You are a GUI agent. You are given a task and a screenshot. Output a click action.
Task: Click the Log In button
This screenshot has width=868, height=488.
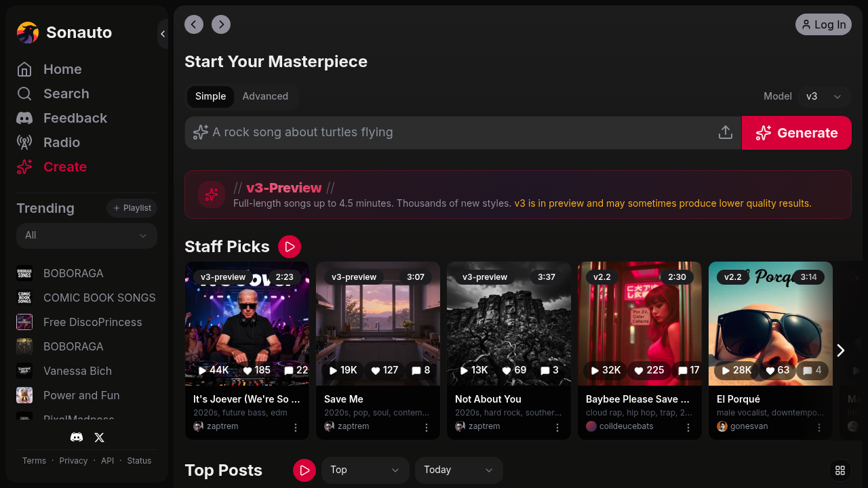coord(823,24)
